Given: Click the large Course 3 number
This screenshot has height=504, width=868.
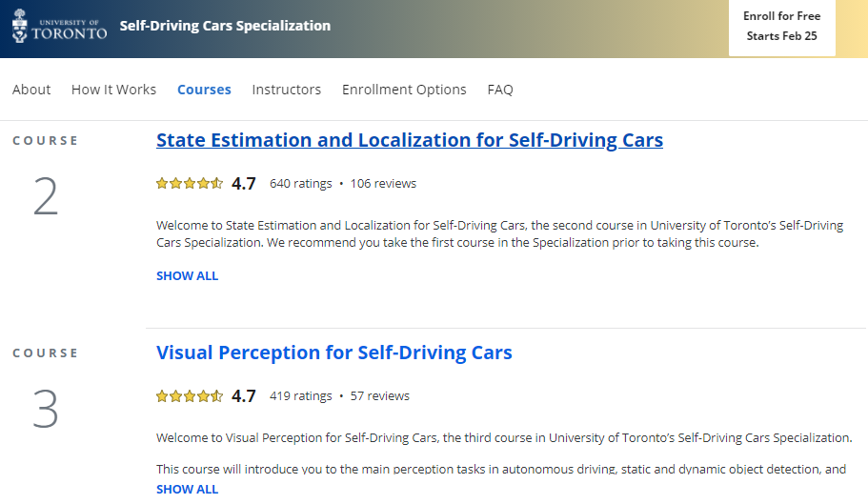Looking at the screenshot, I should tap(46, 410).
